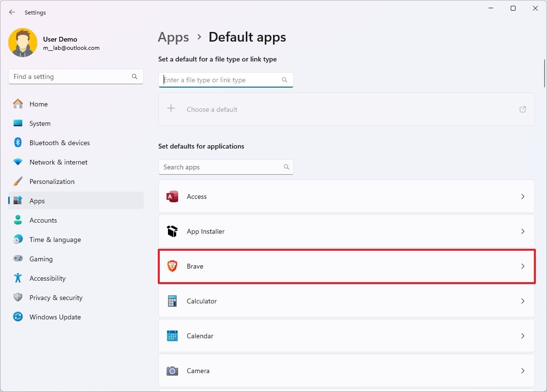Click the Gaming Xbox icon
Image resolution: width=547 pixels, height=392 pixels.
pos(17,258)
